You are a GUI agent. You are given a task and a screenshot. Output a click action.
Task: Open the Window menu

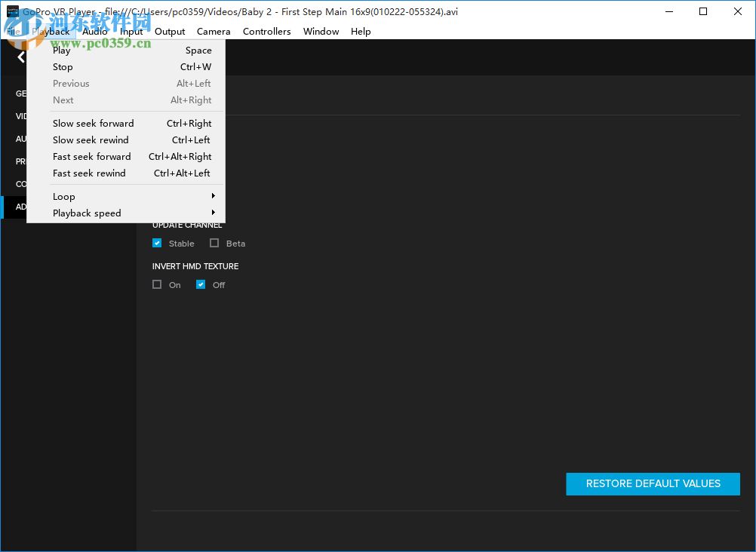click(x=321, y=32)
